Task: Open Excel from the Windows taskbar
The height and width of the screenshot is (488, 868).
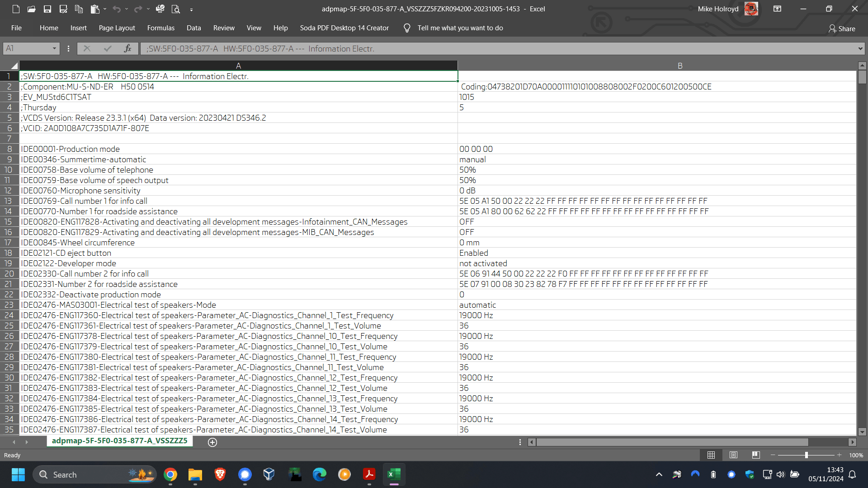Action: tap(394, 474)
